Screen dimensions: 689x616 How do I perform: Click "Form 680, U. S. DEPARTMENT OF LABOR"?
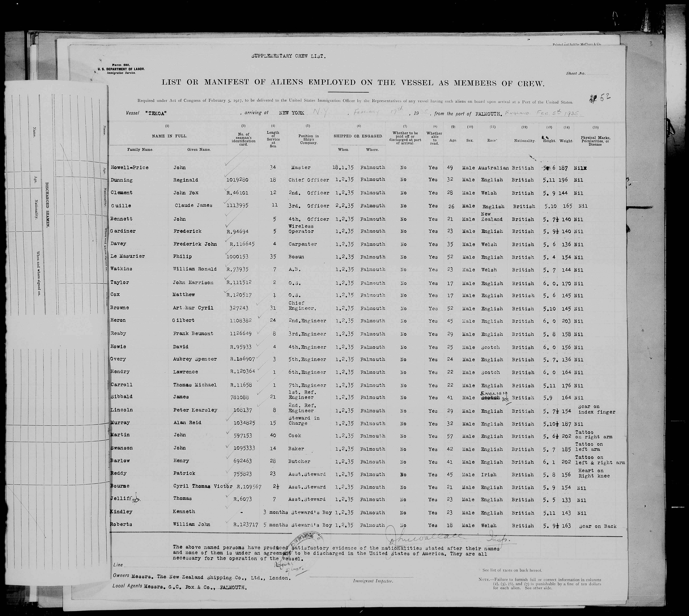tap(121, 67)
